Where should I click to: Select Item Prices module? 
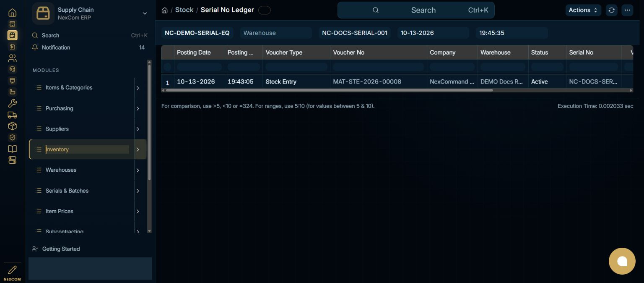click(59, 211)
